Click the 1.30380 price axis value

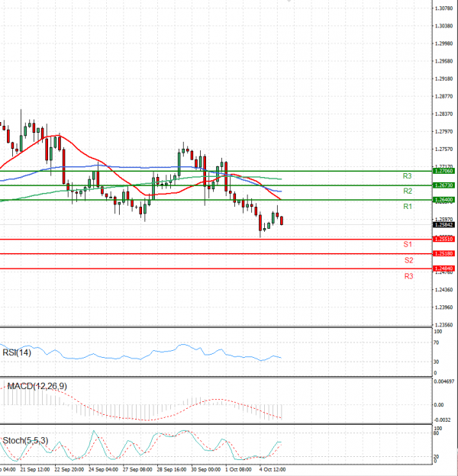443,26
